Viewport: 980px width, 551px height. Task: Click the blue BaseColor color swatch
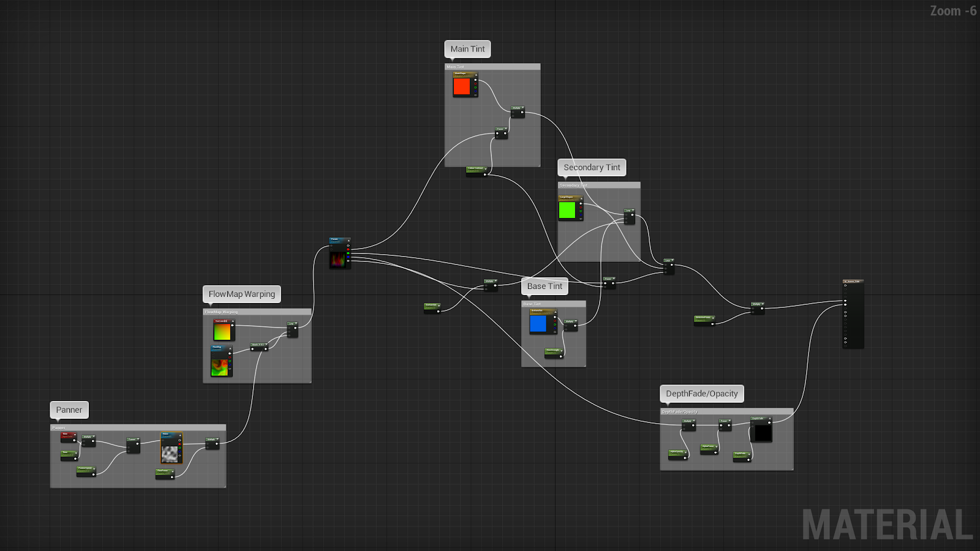pos(538,323)
